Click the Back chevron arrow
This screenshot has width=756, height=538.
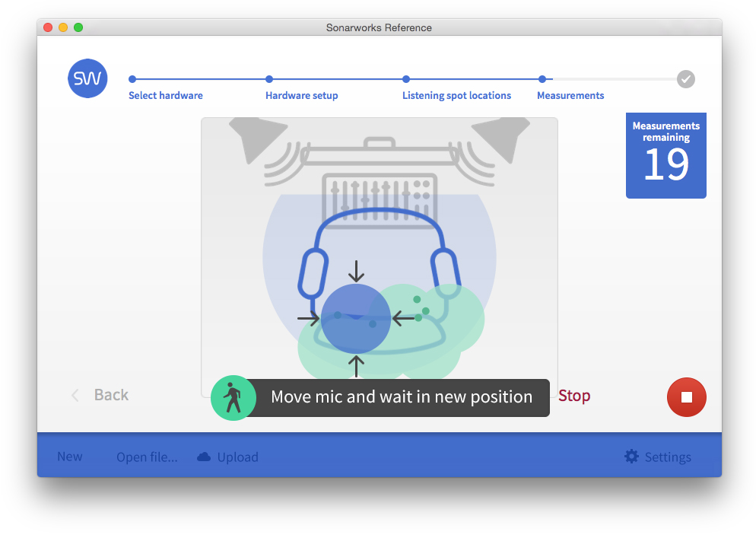tap(75, 395)
